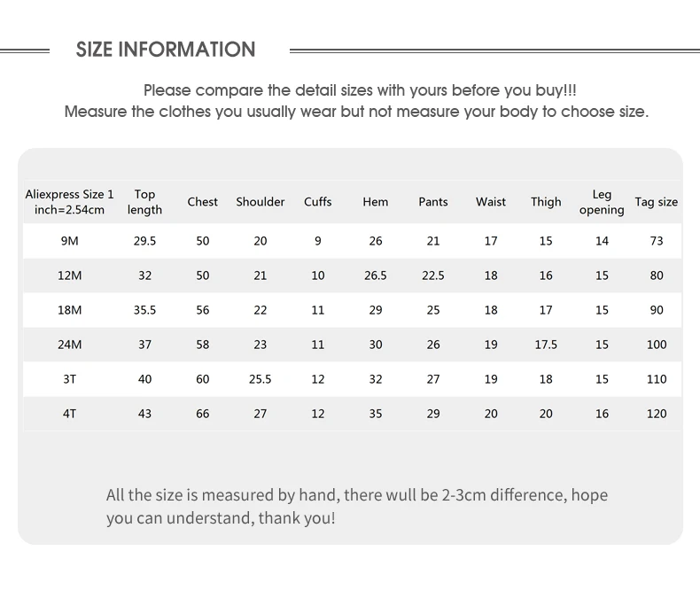Click the 29.5 top length value
This screenshot has width=700, height=590.
tap(144, 241)
